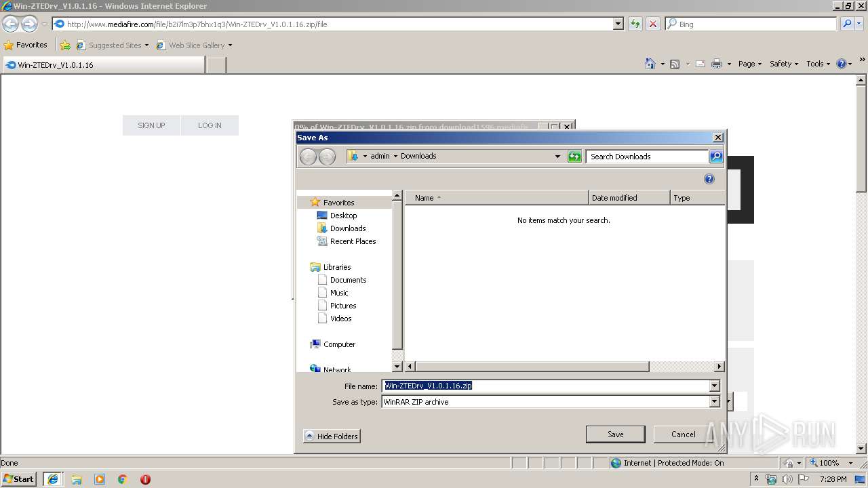The height and width of the screenshot is (488, 868).
Task: Open the File name dropdown arrow
Action: (713, 386)
